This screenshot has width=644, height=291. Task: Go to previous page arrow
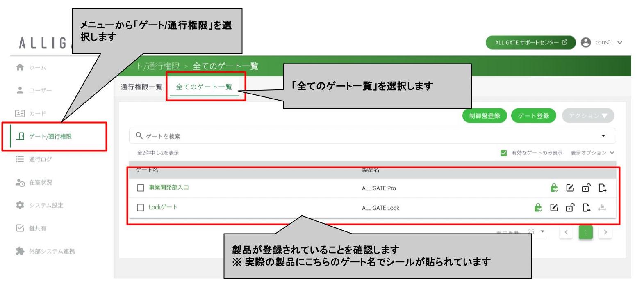point(566,232)
